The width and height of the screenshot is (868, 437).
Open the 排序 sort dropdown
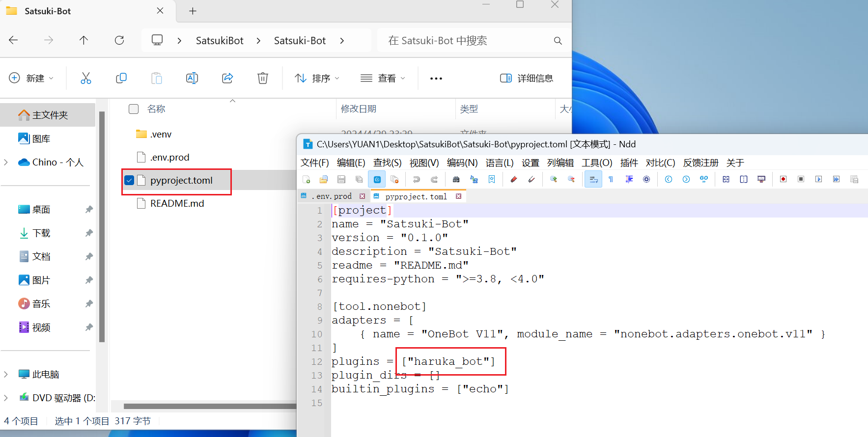tap(317, 78)
